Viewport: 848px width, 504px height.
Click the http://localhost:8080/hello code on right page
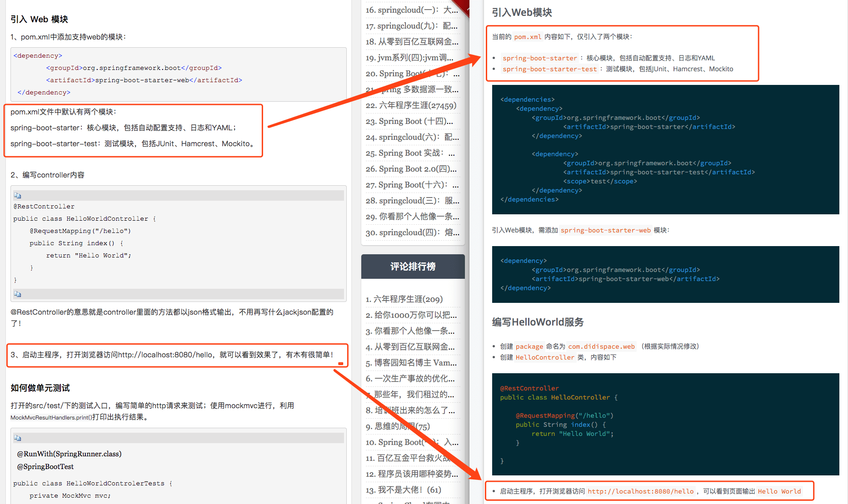[x=640, y=491]
